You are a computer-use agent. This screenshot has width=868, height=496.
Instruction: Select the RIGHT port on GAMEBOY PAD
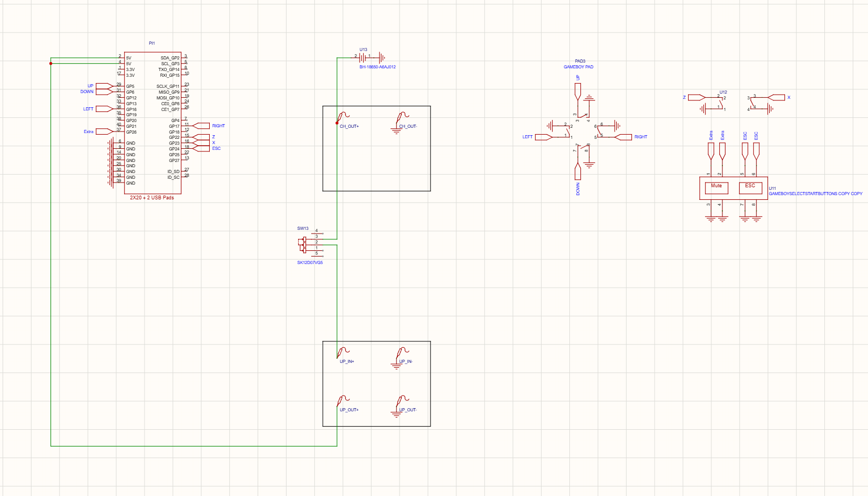pyautogui.click(x=623, y=137)
